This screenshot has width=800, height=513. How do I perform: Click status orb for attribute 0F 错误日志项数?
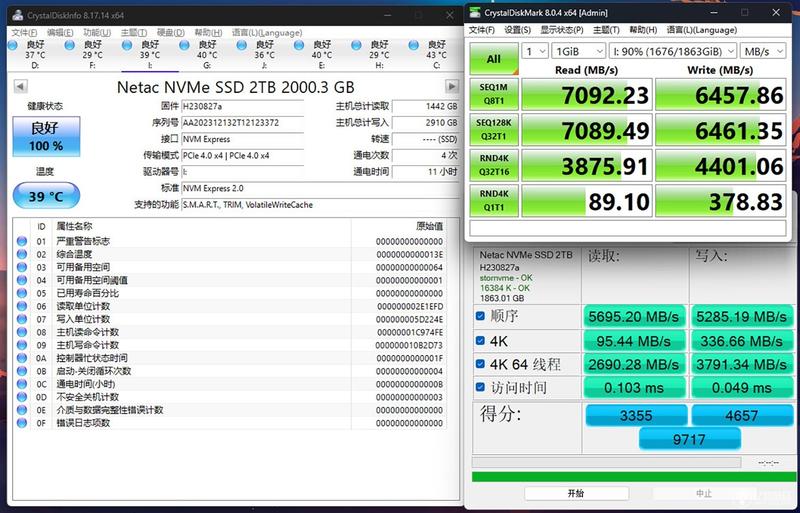(22, 423)
